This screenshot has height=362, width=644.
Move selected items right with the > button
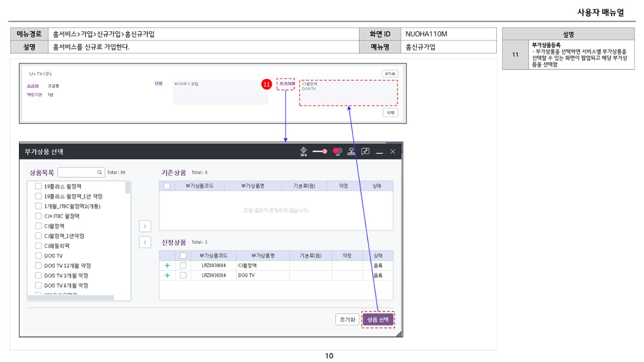click(x=144, y=226)
